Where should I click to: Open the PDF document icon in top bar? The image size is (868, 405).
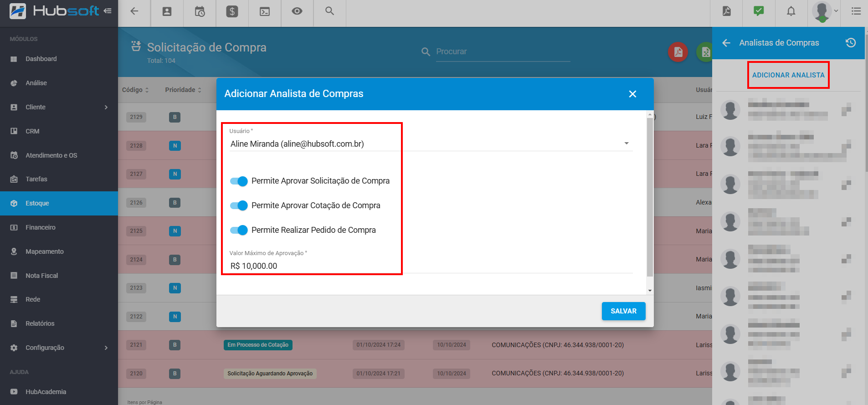coord(727,11)
